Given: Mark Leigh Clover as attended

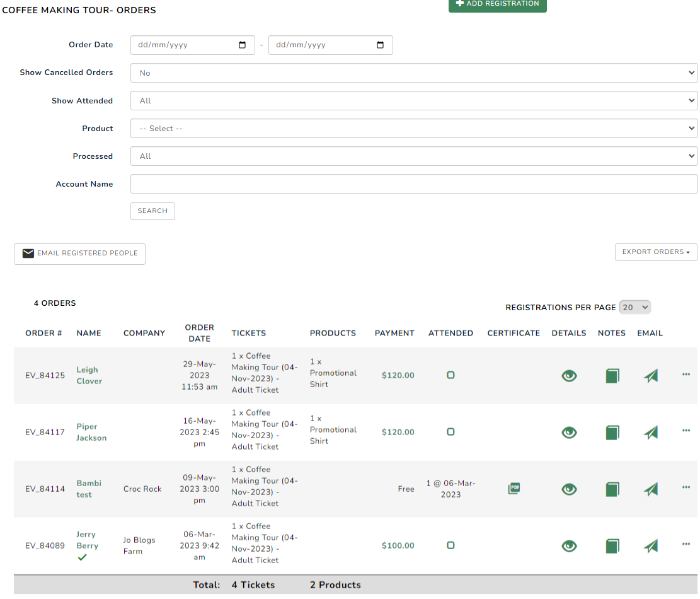Looking at the screenshot, I should 450,375.
